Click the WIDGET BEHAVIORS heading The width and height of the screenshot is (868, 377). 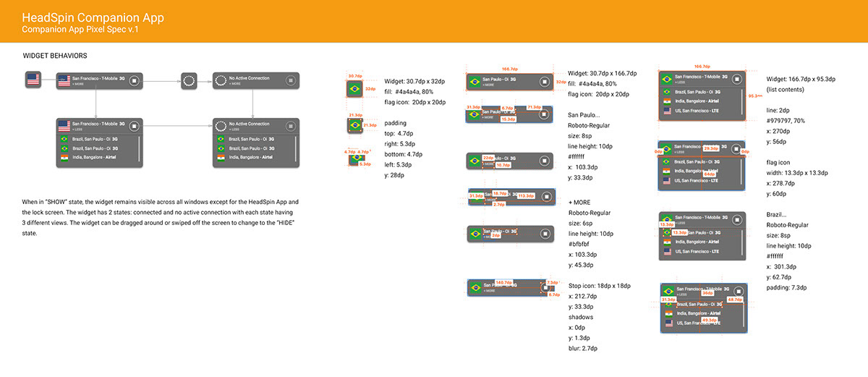tap(56, 56)
